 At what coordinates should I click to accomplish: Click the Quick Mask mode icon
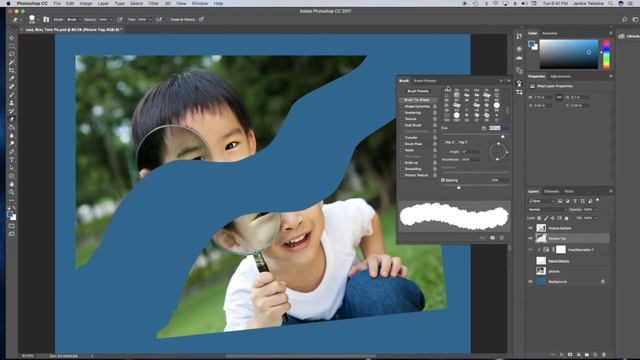[11, 226]
